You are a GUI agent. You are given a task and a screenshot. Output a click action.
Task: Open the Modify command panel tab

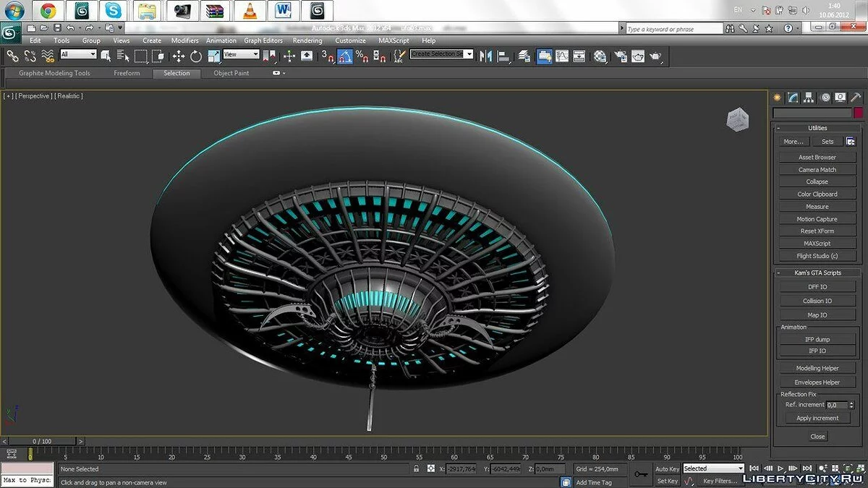[x=793, y=98]
